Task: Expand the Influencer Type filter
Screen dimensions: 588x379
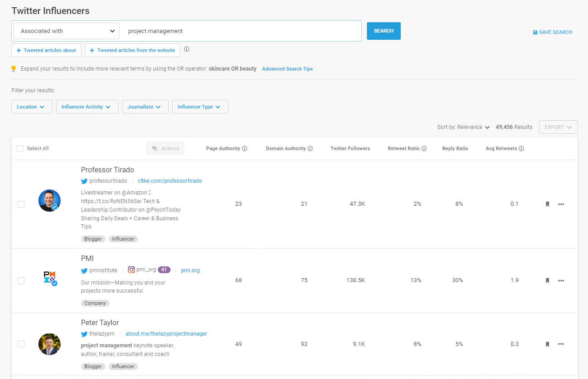Action: click(x=200, y=107)
